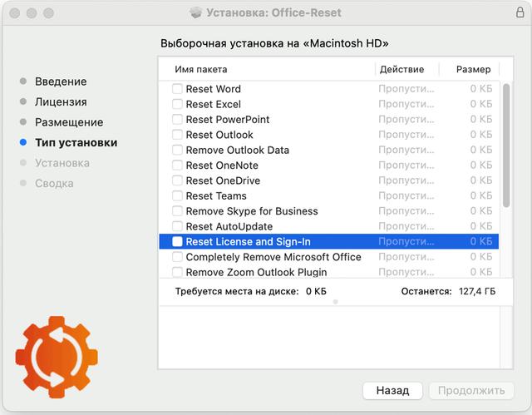Image resolution: width=532 pixels, height=415 pixels.
Task: Enable the Reset Teams checkbox
Action: tap(177, 195)
